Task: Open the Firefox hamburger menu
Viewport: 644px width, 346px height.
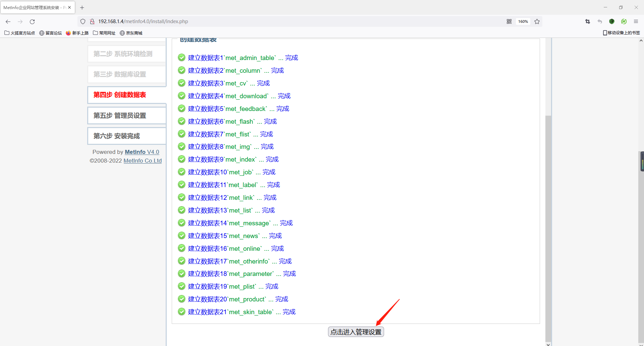Action: click(636, 21)
